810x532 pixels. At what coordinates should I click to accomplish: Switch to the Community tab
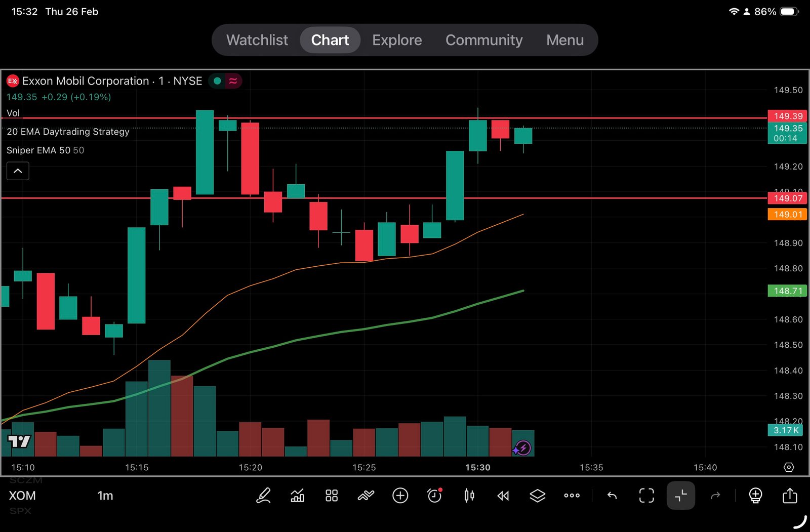tap(483, 40)
